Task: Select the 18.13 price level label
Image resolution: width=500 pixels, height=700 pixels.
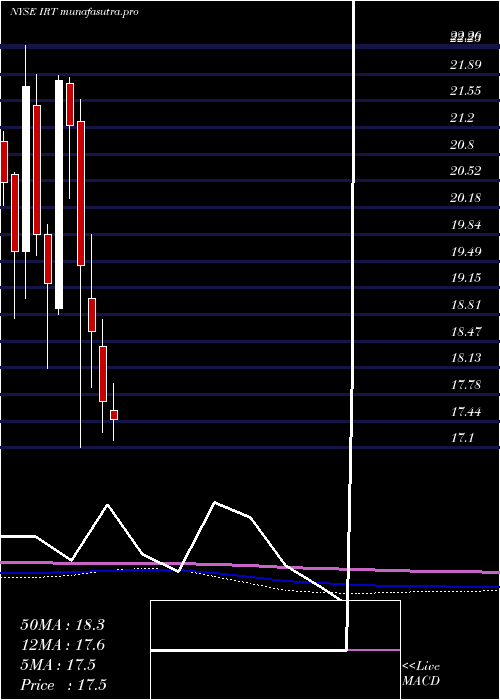Action: point(465,358)
